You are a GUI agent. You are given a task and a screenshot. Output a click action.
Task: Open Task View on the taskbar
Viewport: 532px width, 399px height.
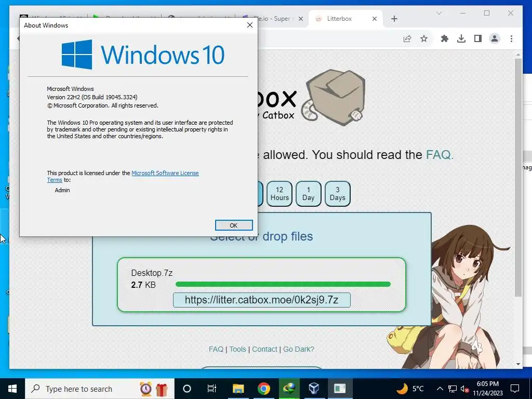click(212, 389)
